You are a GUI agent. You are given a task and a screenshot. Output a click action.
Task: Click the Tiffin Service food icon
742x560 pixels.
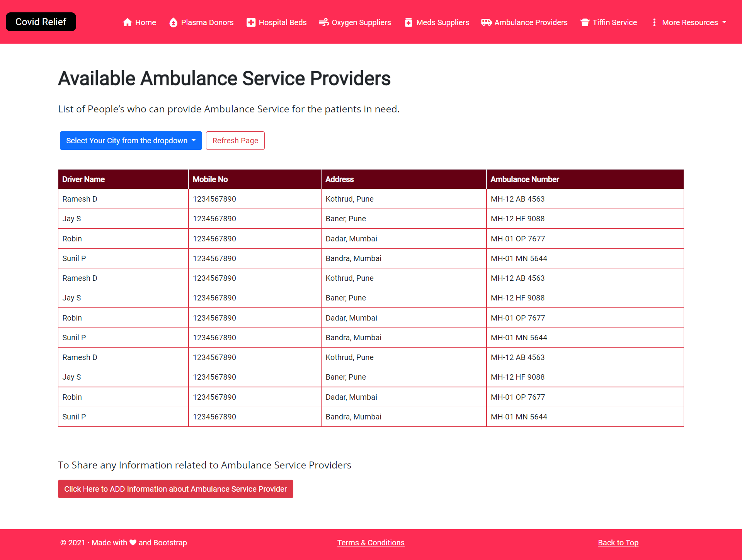[x=585, y=22]
